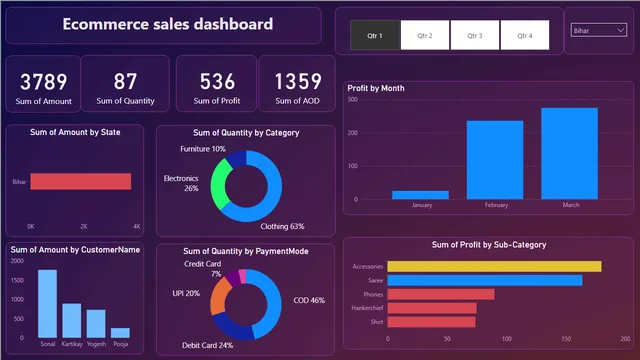
Task: Click the purple Credit Card donut segment
Action: click(x=233, y=278)
